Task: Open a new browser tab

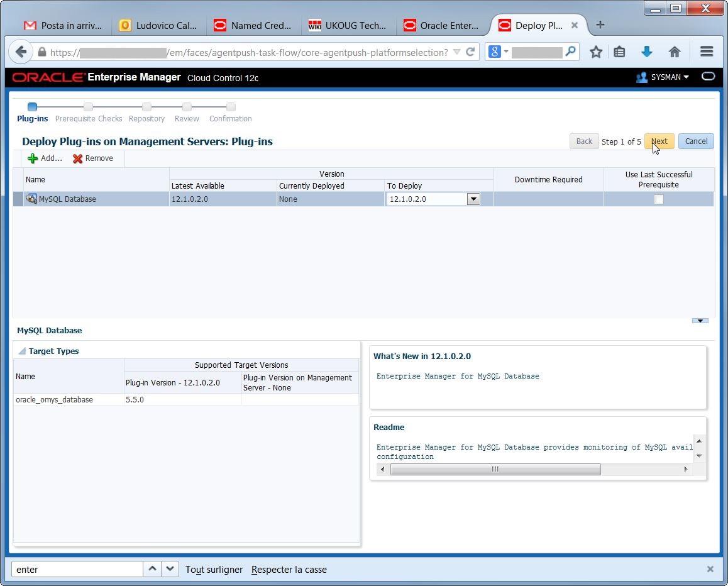Action: 600,25
